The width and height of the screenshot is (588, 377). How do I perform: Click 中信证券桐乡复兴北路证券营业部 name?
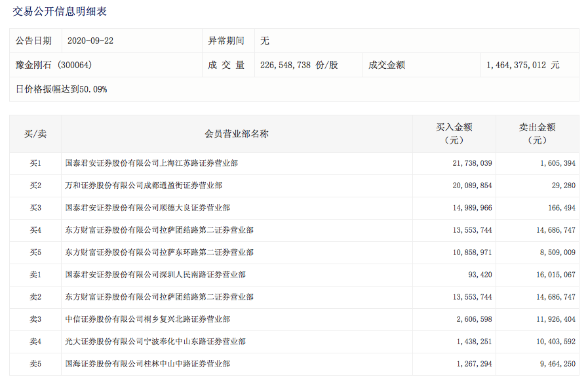(x=147, y=319)
